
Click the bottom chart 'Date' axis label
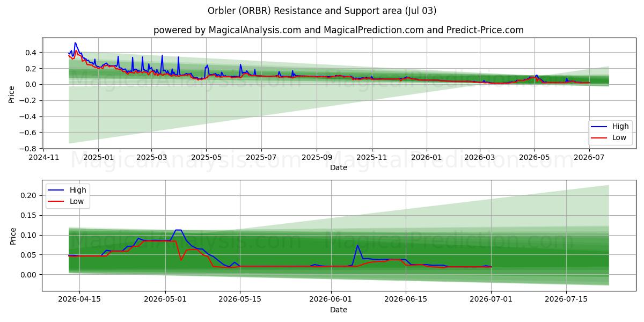pos(339,310)
